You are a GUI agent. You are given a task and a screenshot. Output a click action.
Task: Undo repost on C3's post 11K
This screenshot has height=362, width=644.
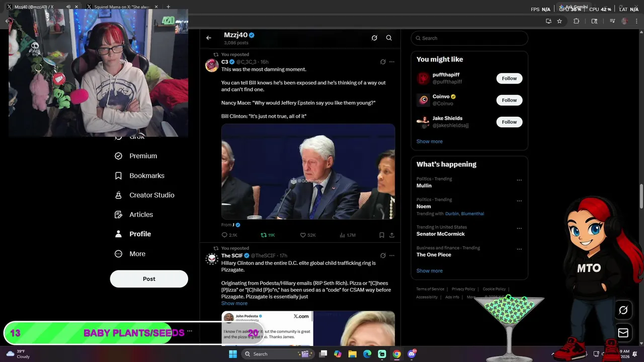tap(268, 235)
